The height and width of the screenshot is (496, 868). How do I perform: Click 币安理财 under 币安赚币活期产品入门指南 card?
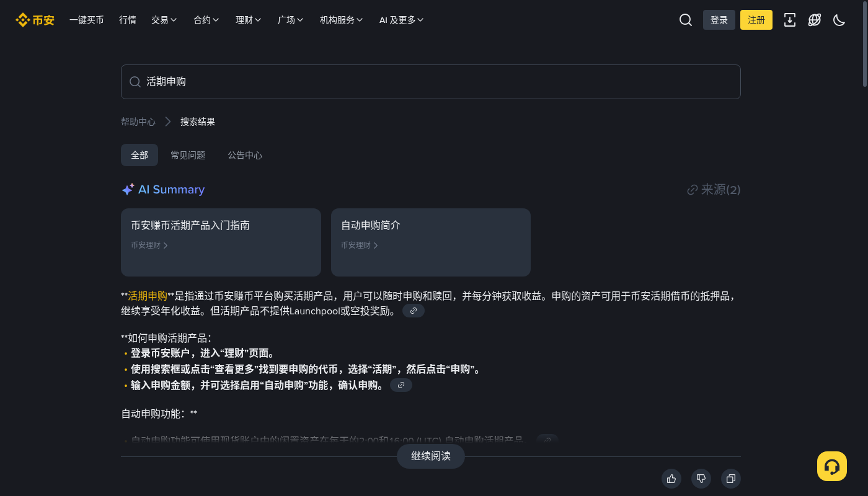point(149,246)
